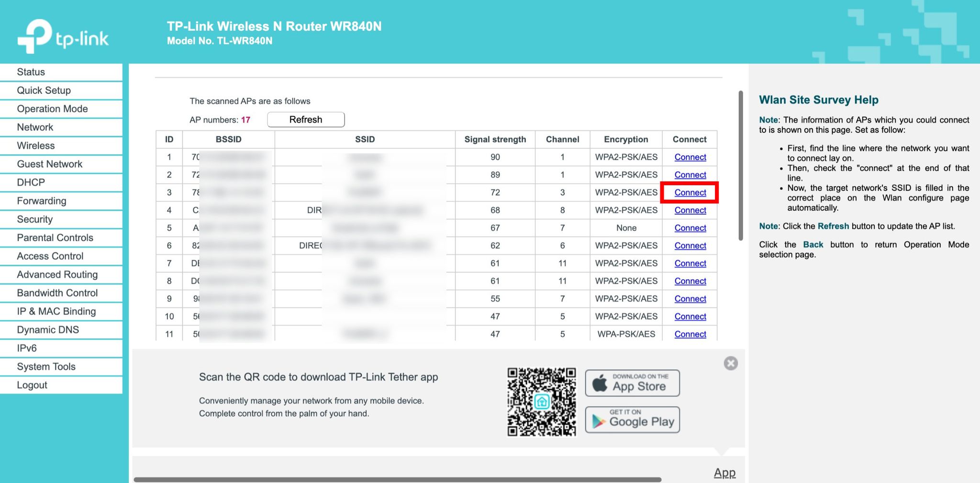980x483 pixels.
Task: Click the BSSID column header
Action: [228, 139]
